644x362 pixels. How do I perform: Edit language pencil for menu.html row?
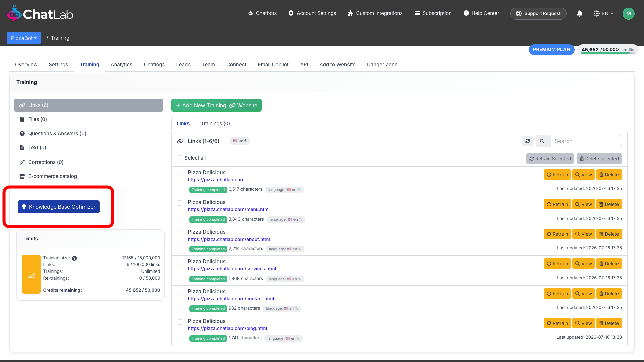[x=300, y=220]
